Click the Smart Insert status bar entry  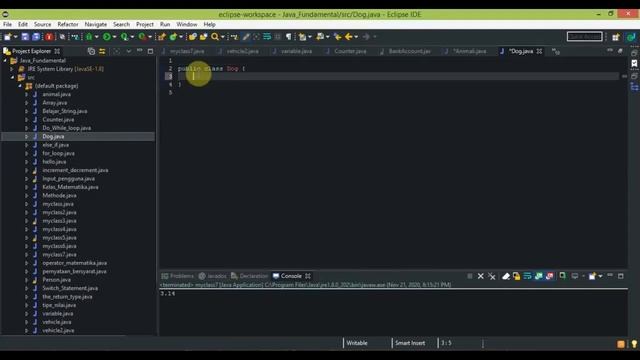[410, 343]
